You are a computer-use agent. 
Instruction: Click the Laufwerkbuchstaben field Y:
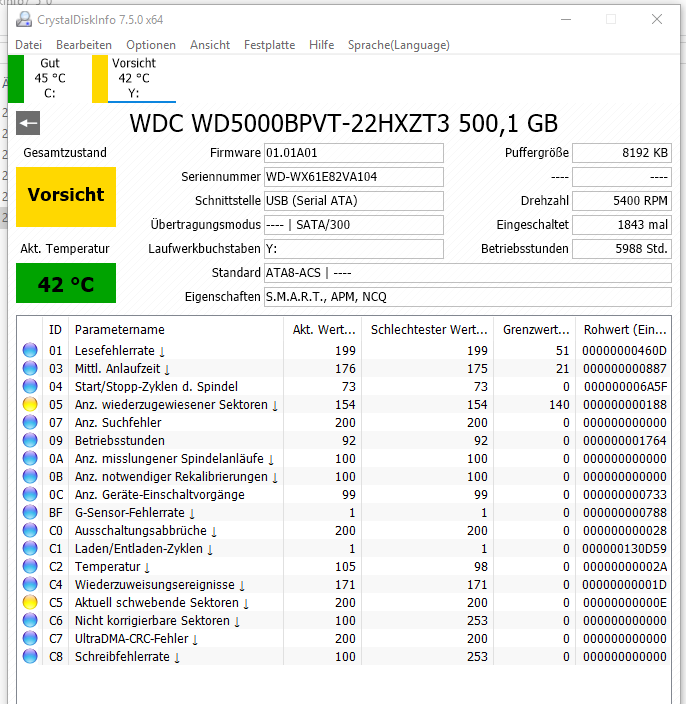pos(354,249)
